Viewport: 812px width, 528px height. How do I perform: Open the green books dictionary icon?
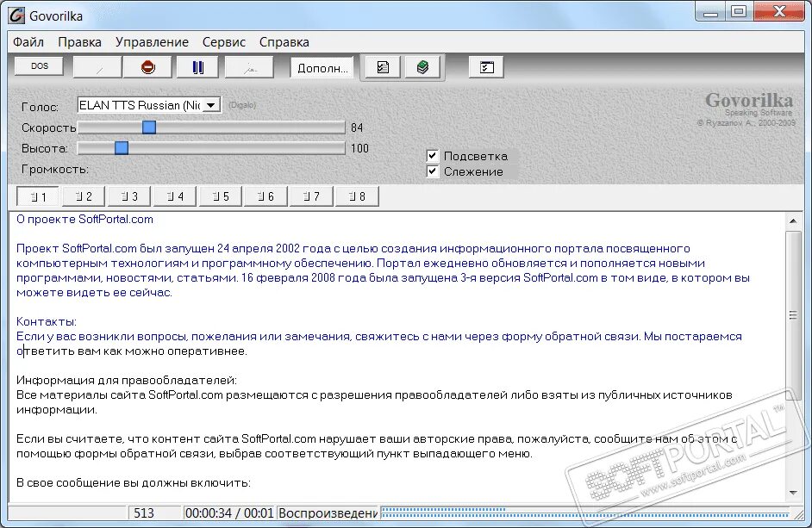tap(422, 67)
